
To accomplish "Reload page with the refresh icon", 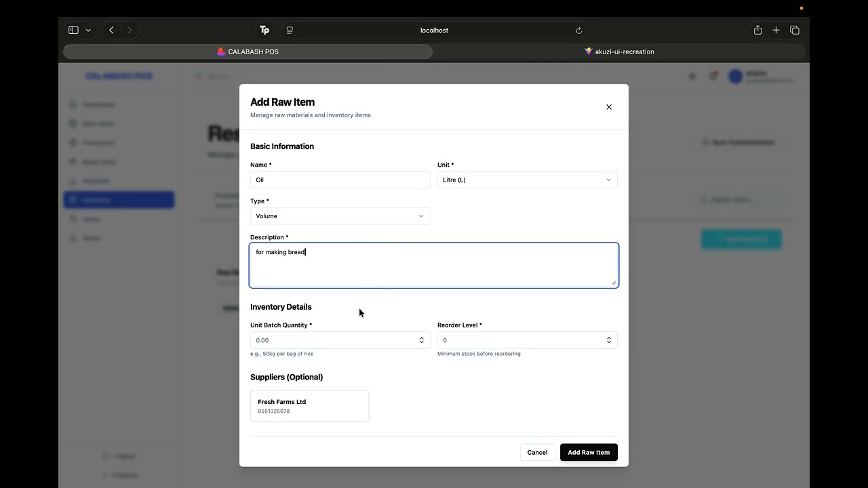I will coord(579,30).
